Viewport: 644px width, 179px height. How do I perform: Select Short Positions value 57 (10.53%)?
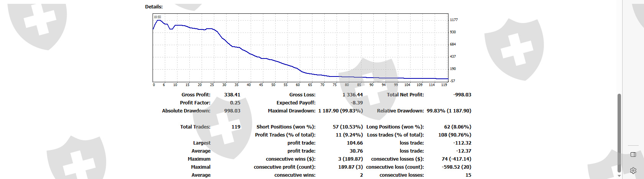[x=348, y=127]
